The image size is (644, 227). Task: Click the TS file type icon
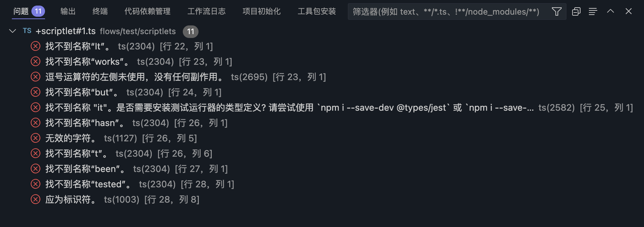pyautogui.click(x=27, y=31)
